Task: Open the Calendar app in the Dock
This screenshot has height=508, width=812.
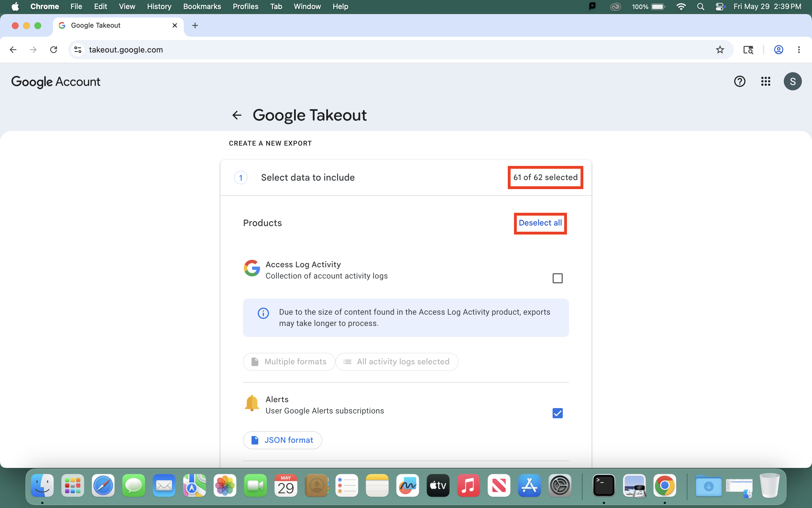Action: [x=286, y=485]
